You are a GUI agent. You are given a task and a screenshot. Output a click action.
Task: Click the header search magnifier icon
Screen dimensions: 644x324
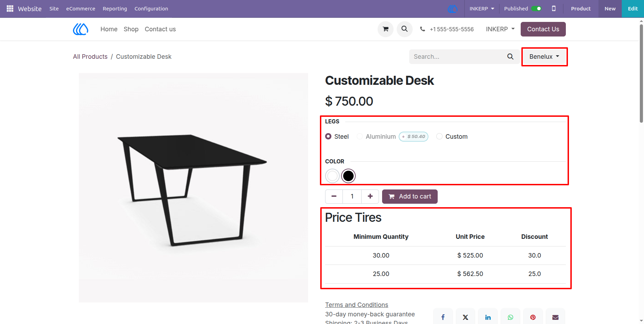(405, 29)
